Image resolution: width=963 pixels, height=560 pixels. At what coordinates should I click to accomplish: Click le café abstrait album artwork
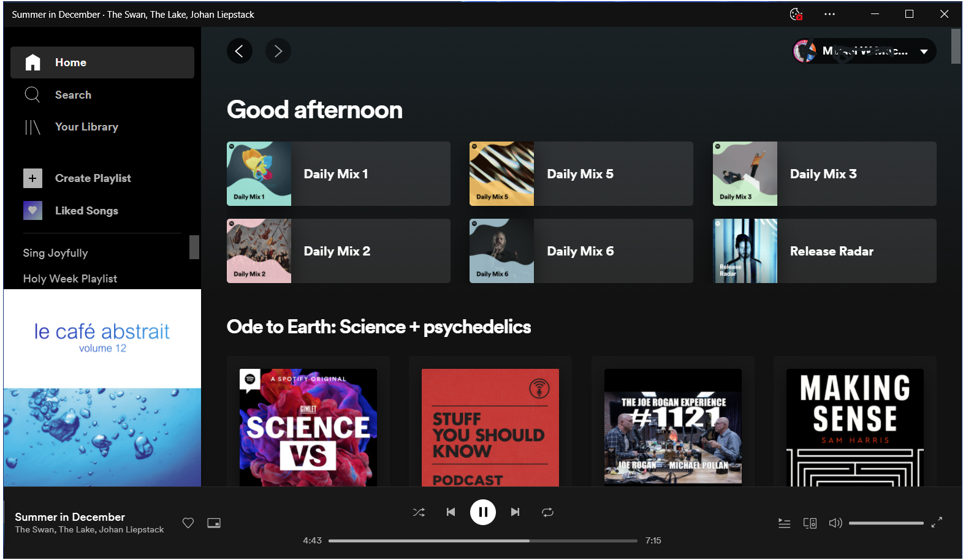(102, 388)
